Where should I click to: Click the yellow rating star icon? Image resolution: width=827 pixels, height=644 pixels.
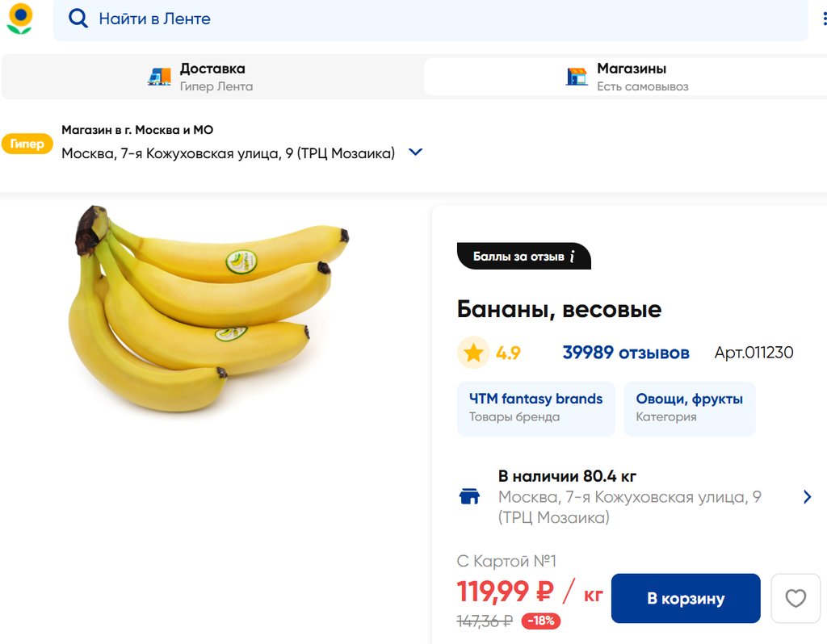[x=473, y=353]
